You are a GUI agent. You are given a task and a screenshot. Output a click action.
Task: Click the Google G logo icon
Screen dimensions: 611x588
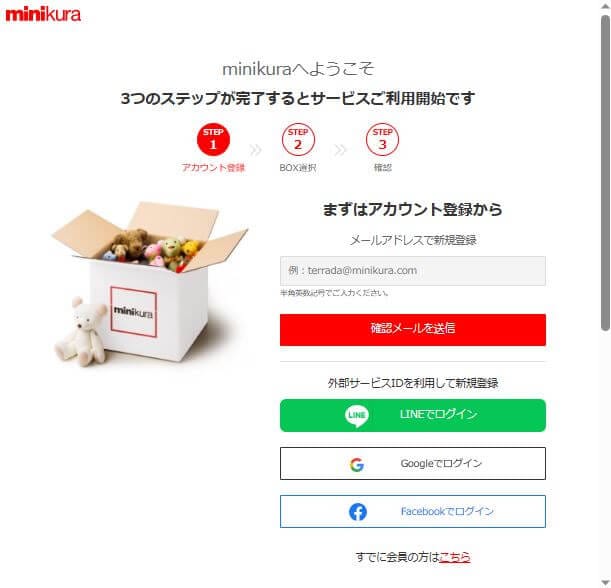pos(357,464)
